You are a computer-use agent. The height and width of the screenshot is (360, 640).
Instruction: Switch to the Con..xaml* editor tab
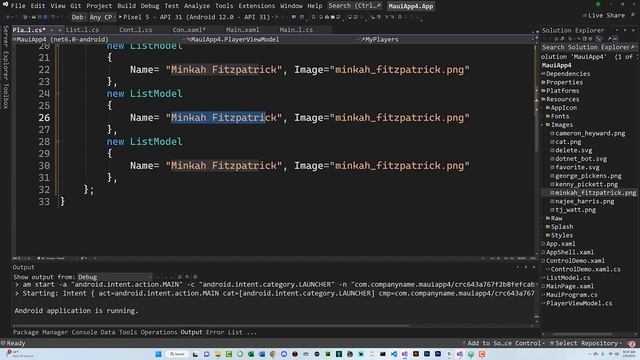(189, 30)
